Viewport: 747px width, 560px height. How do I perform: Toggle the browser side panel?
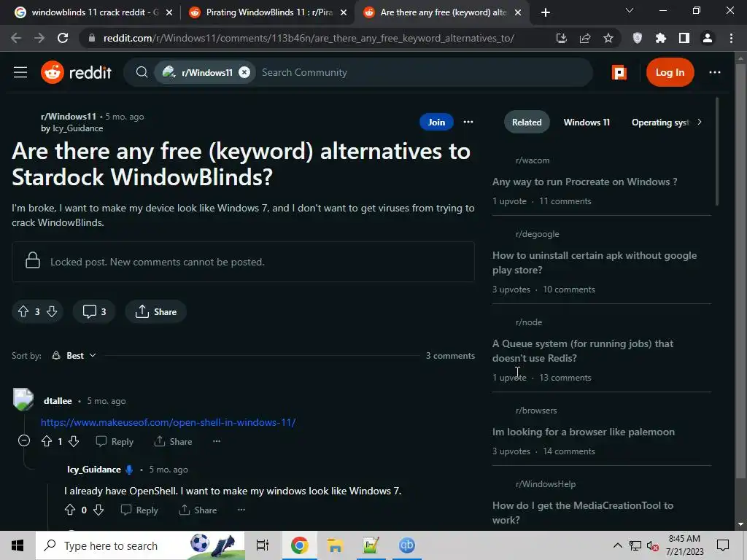pos(684,38)
